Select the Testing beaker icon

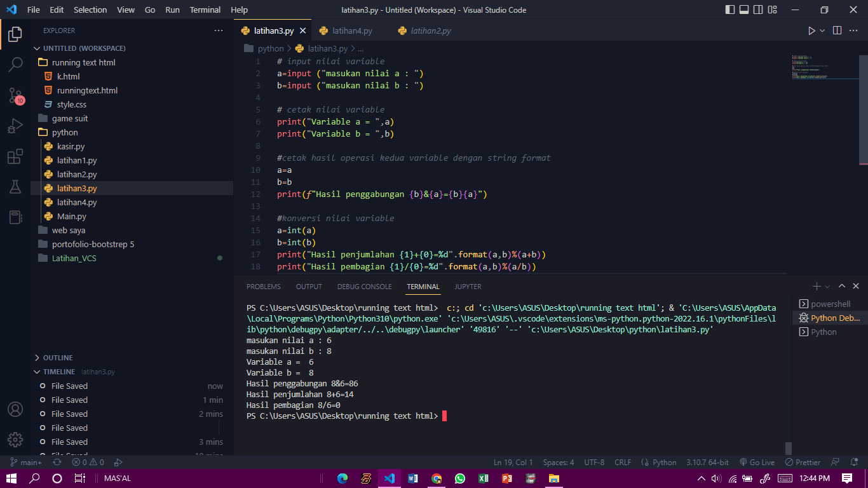15,187
